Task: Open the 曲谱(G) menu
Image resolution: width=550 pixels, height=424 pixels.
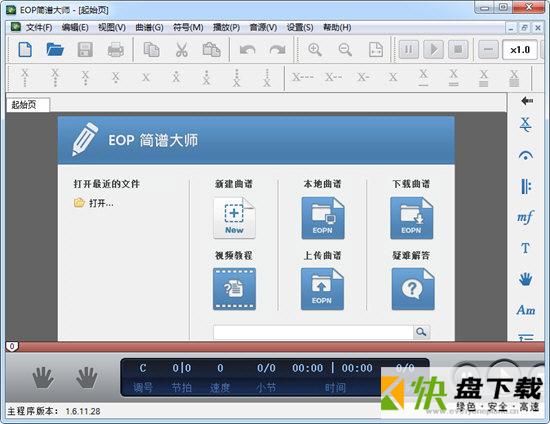Action: (x=149, y=27)
